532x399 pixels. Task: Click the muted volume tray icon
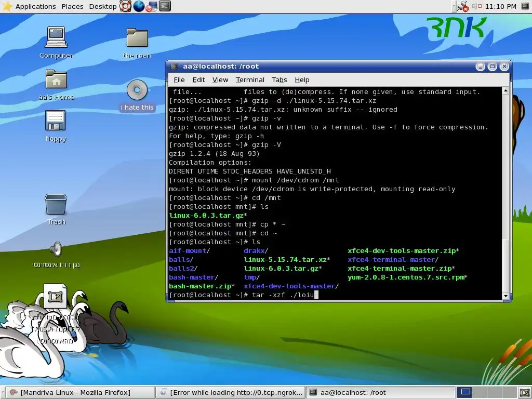pyautogui.click(x=477, y=6)
